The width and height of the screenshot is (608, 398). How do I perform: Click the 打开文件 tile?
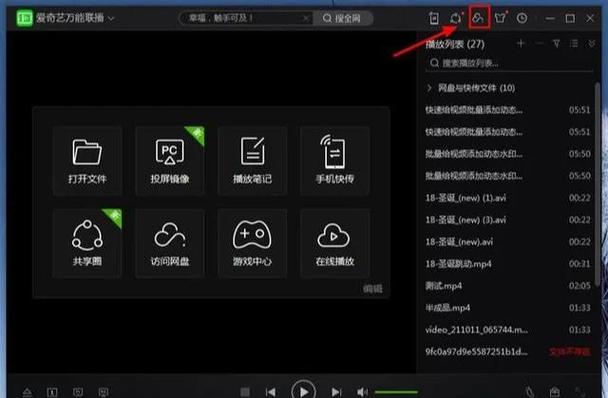[x=87, y=161]
